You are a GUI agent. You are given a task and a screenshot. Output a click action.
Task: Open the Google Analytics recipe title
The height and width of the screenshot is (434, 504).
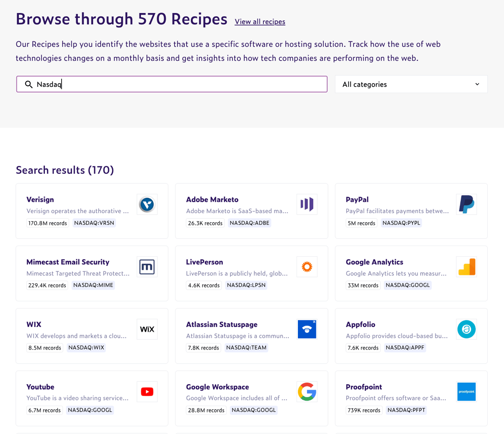(374, 262)
